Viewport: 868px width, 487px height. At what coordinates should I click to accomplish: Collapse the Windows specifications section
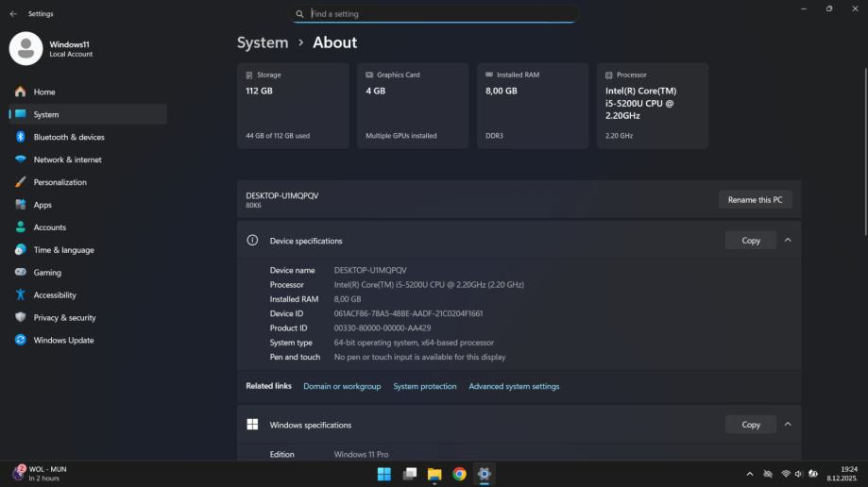(788, 424)
